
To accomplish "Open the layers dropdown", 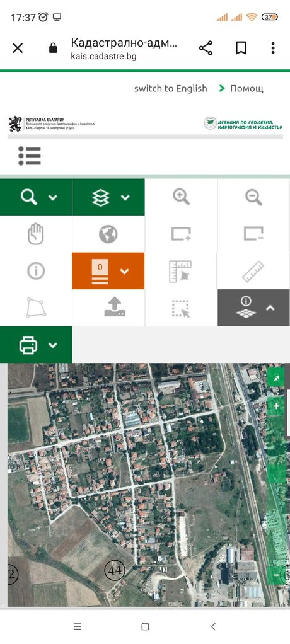I will [x=108, y=197].
